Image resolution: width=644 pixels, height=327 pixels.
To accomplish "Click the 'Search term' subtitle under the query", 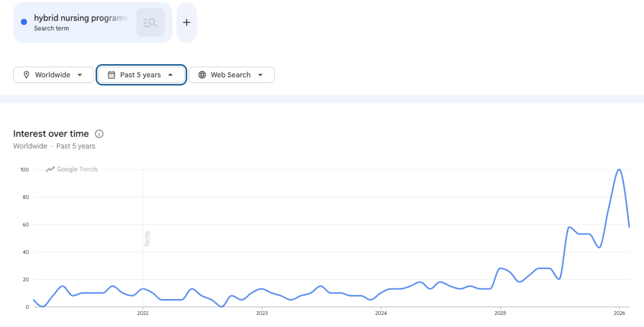I will 51,28.
